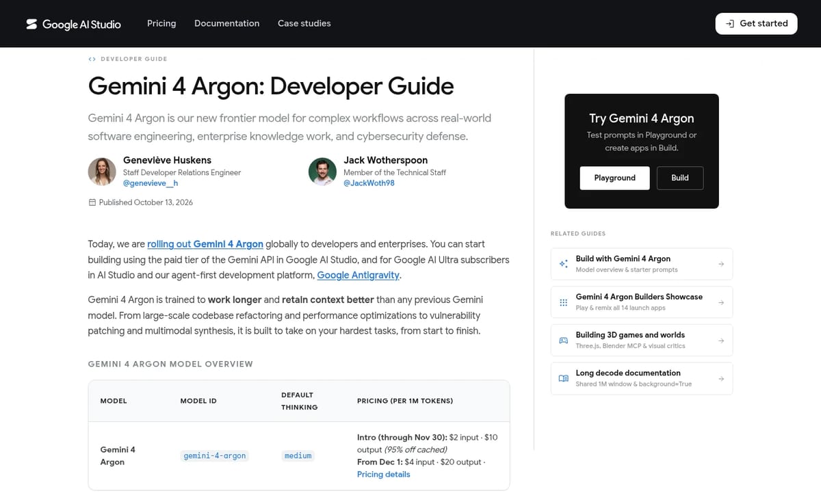Click the Gemini 4 Argon: Developer Guide heading
This screenshot has height=504, width=821.
(x=271, y=86)
